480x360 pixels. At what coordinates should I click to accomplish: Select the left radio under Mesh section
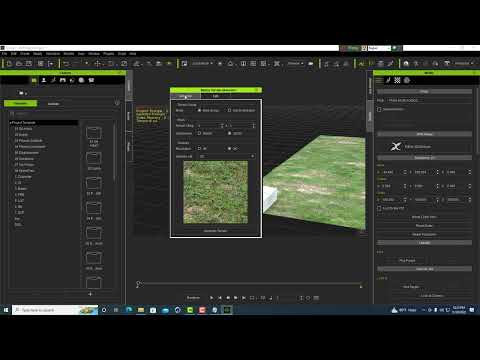(x=199, y=133)
